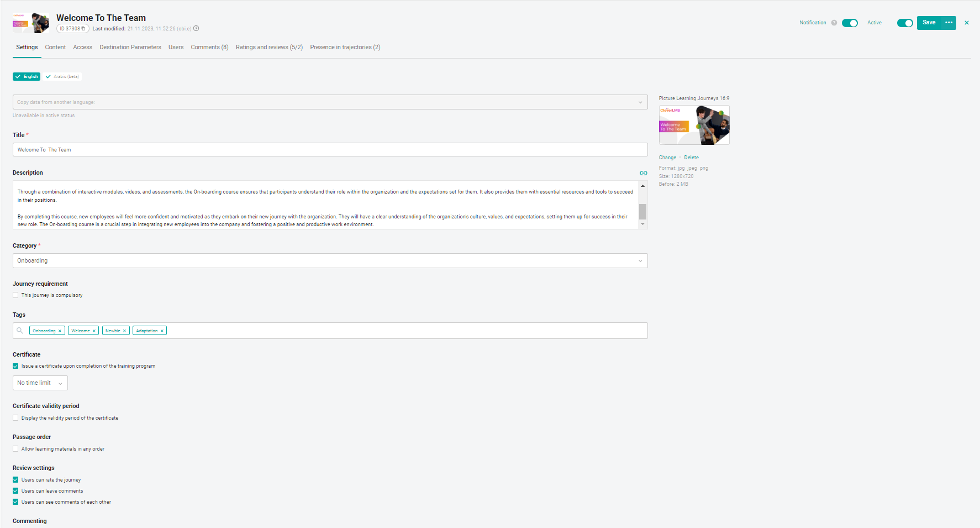Screen dimensions: 980x528
Task: Click the Save button
Action: (929, 23)
